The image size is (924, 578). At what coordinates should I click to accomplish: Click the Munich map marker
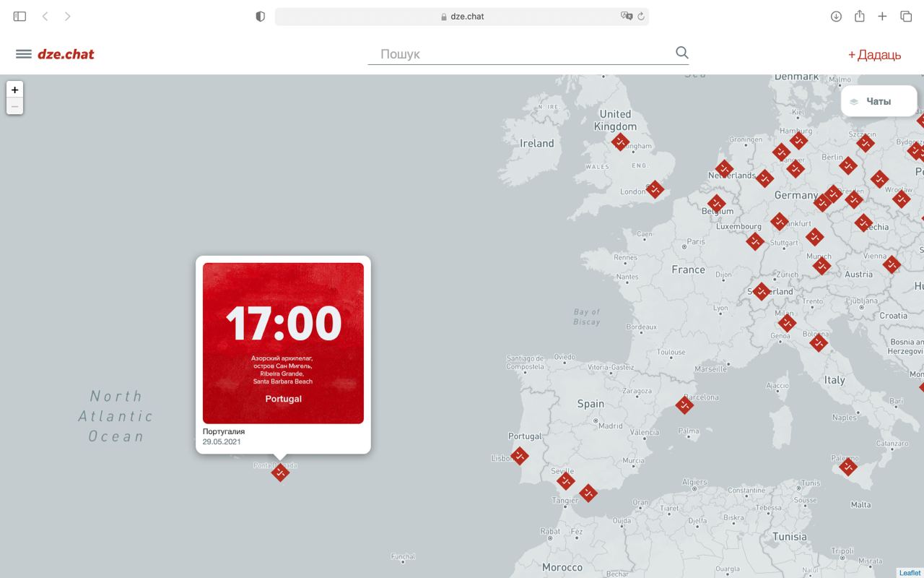click(821, 266)
